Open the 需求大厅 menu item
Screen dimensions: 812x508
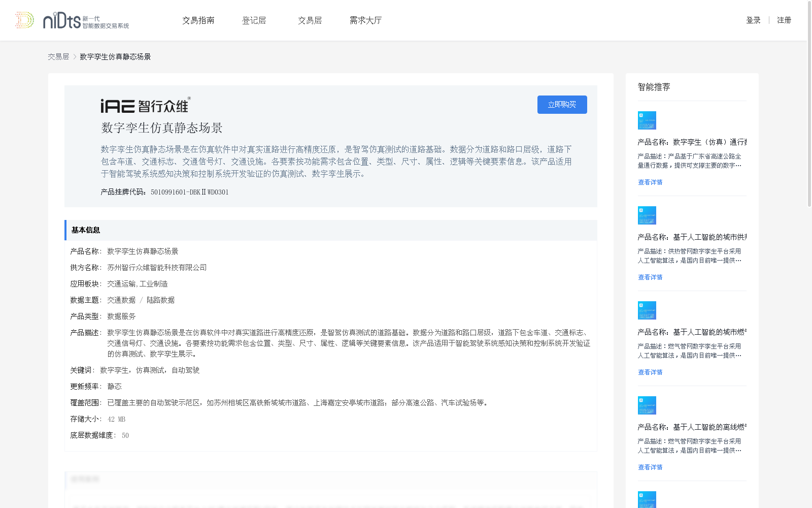click(x=365, y=20)
